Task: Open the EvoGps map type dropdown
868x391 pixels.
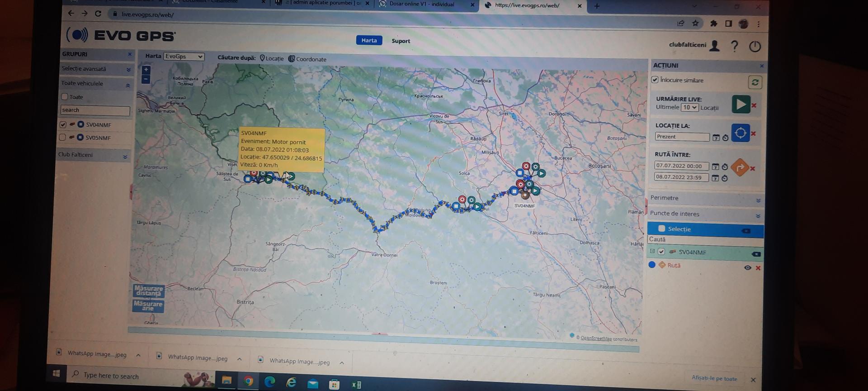Action: (184, 57)
